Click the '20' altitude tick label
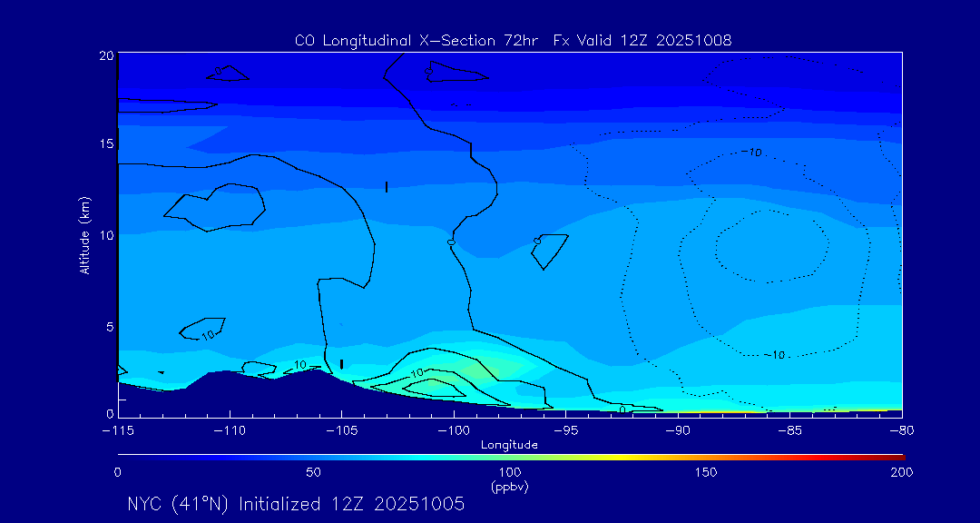The image size is (980, 523). [104, 55]
